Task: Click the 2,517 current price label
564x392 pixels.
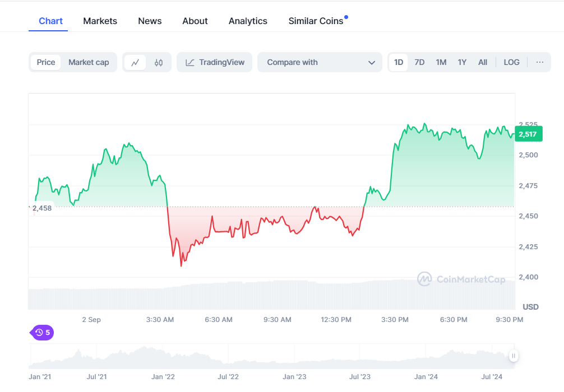Action: [528, 134]
